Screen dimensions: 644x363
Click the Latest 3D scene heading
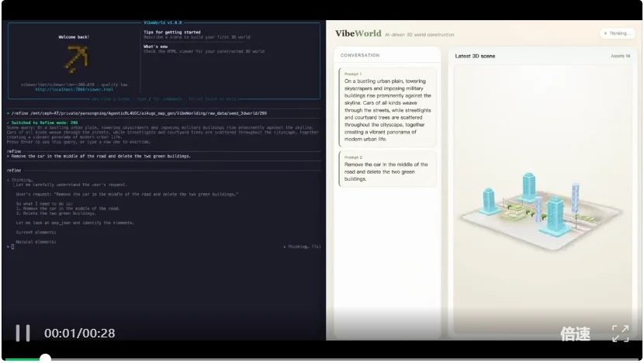[475, 56]
